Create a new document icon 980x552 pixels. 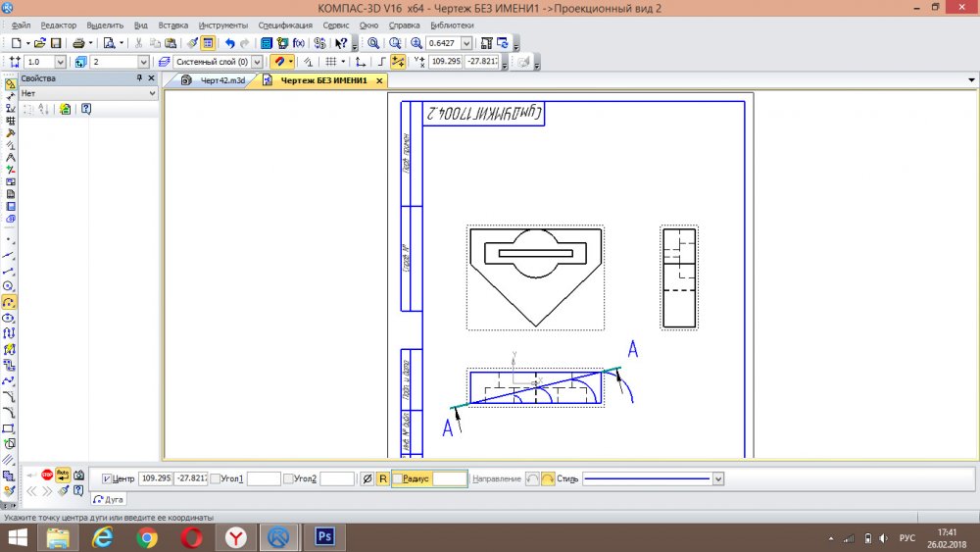coord(17,43)
